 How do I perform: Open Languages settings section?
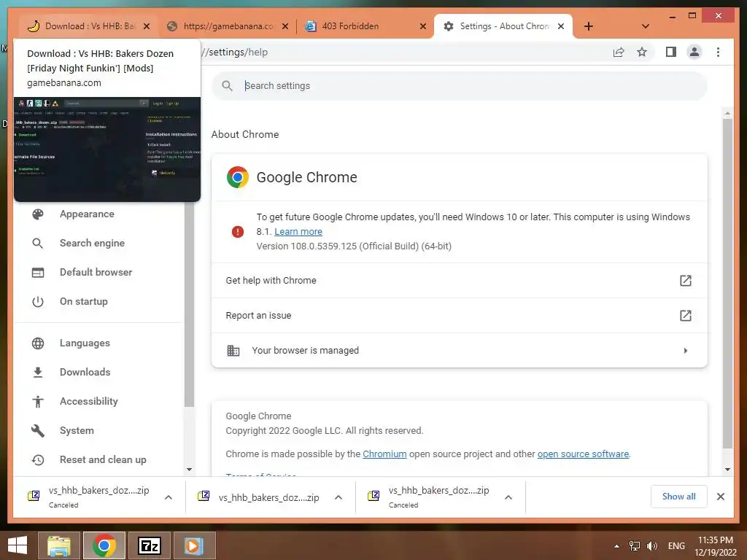click(85, 343)
